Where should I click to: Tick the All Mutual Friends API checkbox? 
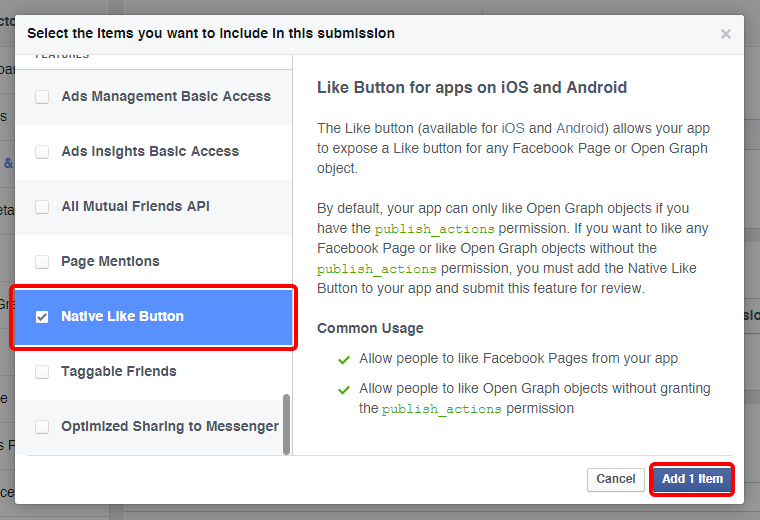(x=42, y=207)
